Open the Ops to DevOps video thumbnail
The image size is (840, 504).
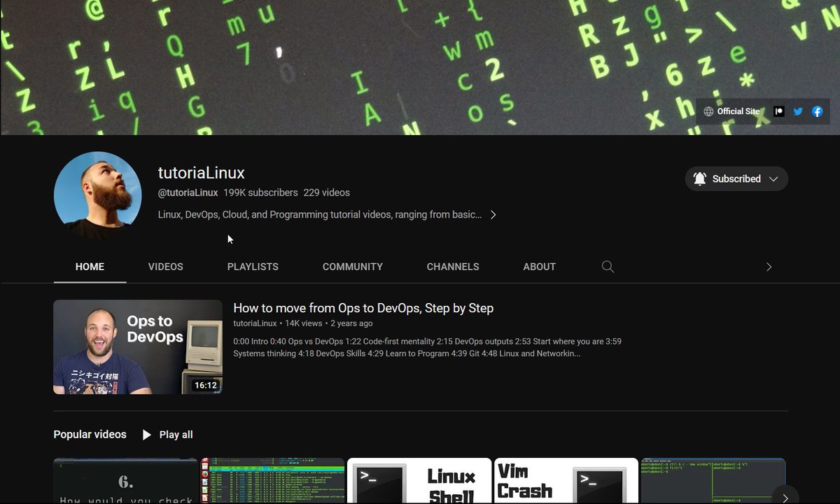tap(138, 347)
